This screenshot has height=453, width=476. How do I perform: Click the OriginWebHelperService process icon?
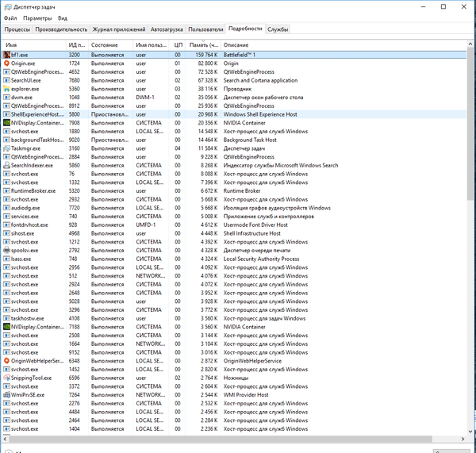6,360
